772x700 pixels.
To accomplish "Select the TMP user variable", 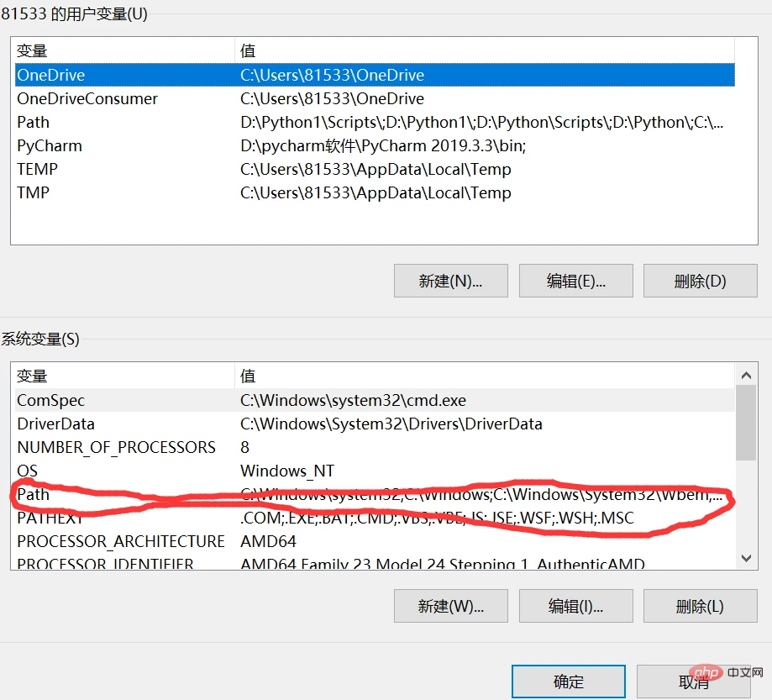I will [x=375, y=192].
